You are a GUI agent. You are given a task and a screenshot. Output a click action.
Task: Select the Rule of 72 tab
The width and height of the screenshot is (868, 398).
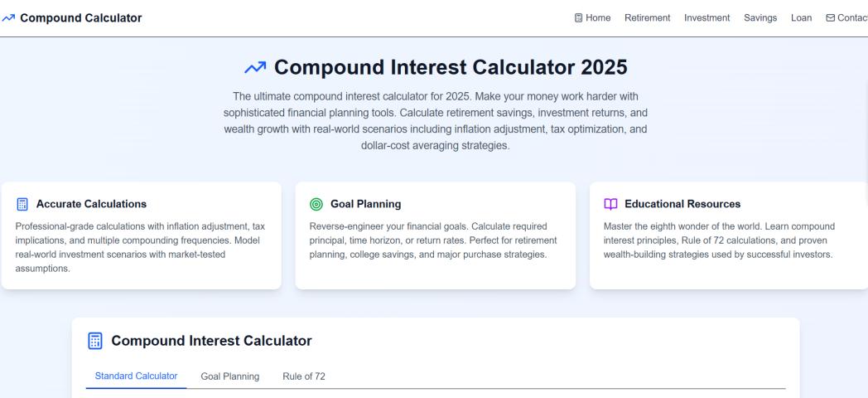304,376
